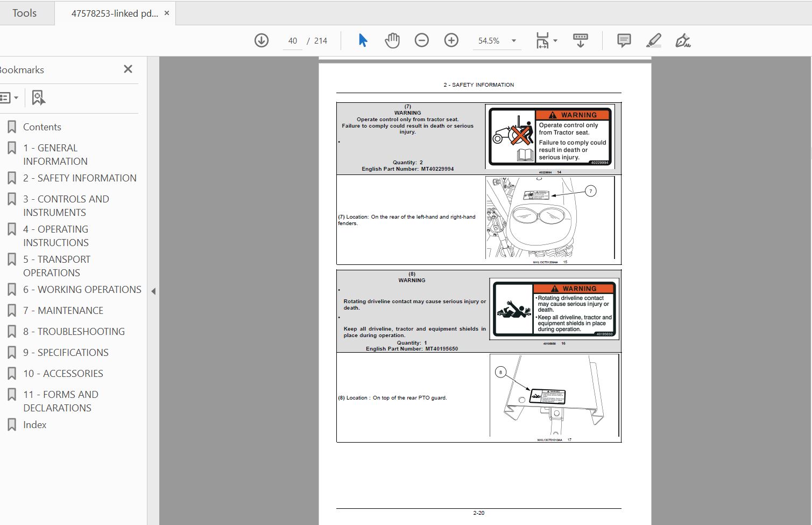Go to the 8 - TROUBLESHOOTING bookmark
The height and width of the screenshot is (525, 812).
[74, 332]
